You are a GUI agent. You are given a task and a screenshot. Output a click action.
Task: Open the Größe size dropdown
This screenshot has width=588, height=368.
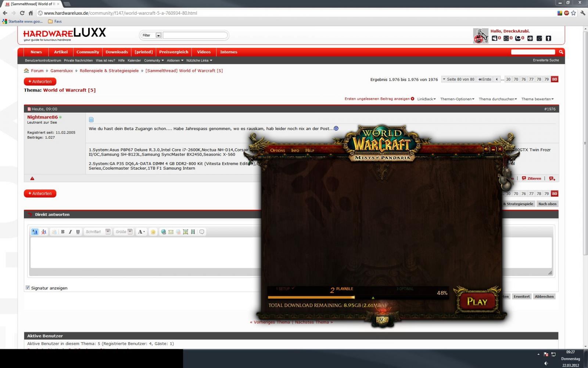tap(123, 232)
